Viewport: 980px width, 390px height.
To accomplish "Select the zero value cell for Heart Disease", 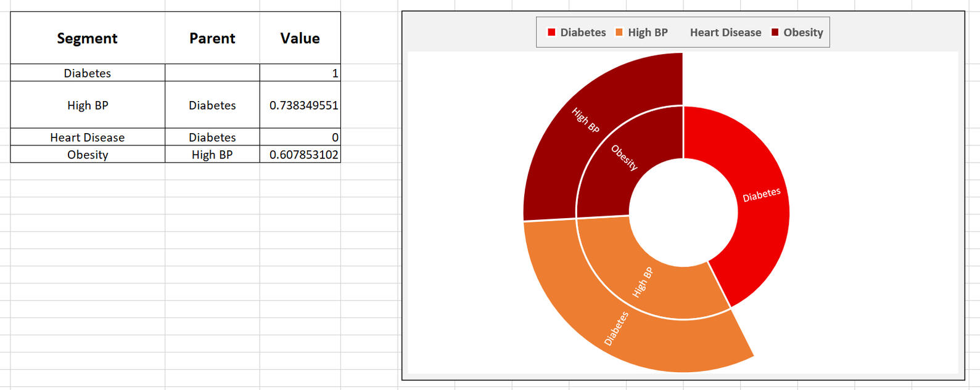I will tap(300, 137).
